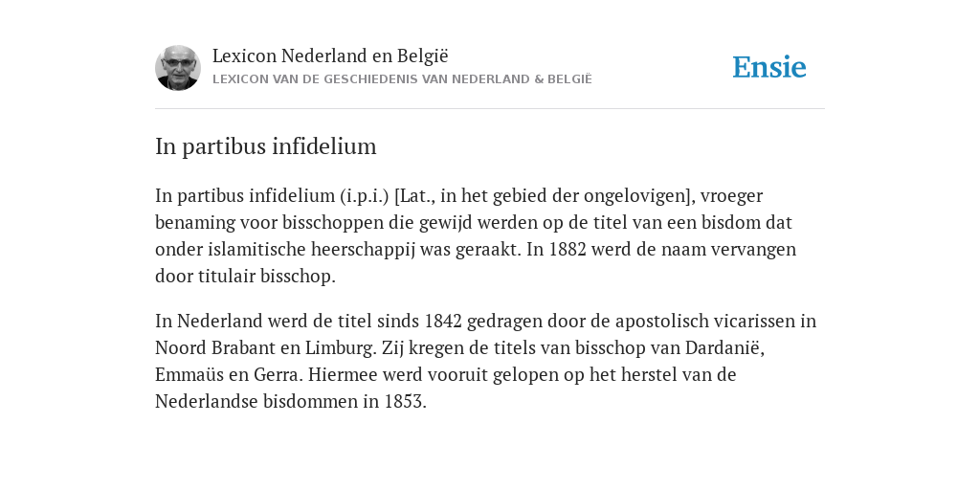
Task: Click the title name Dardanië
Action: pyautogui.click(x=725, y=347)
